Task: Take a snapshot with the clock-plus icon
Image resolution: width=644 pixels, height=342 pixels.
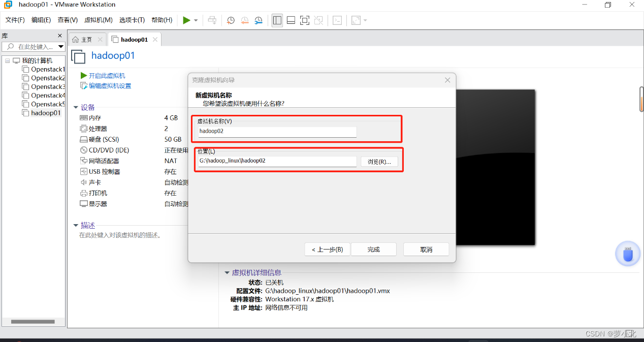Action: pos(231,20)
